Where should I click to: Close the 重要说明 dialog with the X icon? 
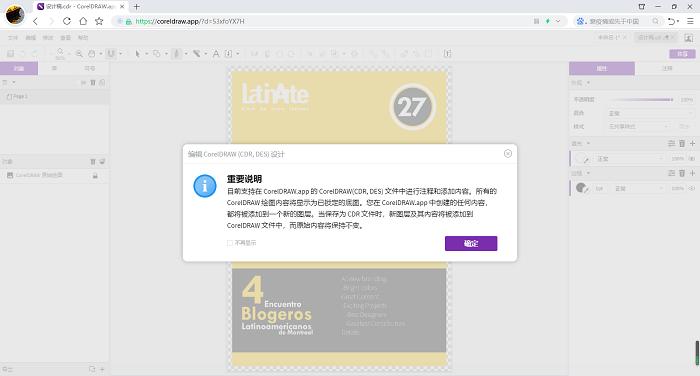tap(508, 154)
